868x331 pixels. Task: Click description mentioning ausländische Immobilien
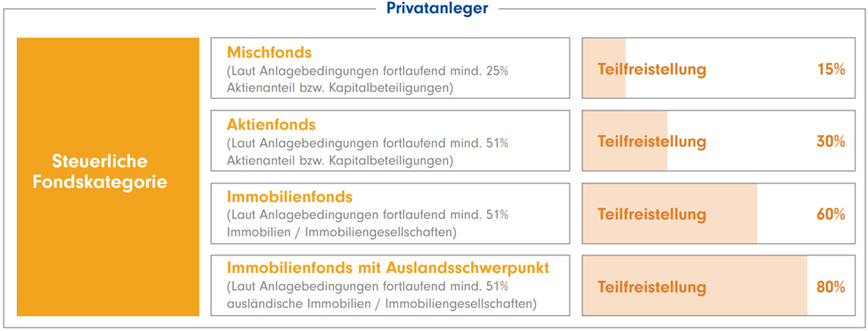382,296
